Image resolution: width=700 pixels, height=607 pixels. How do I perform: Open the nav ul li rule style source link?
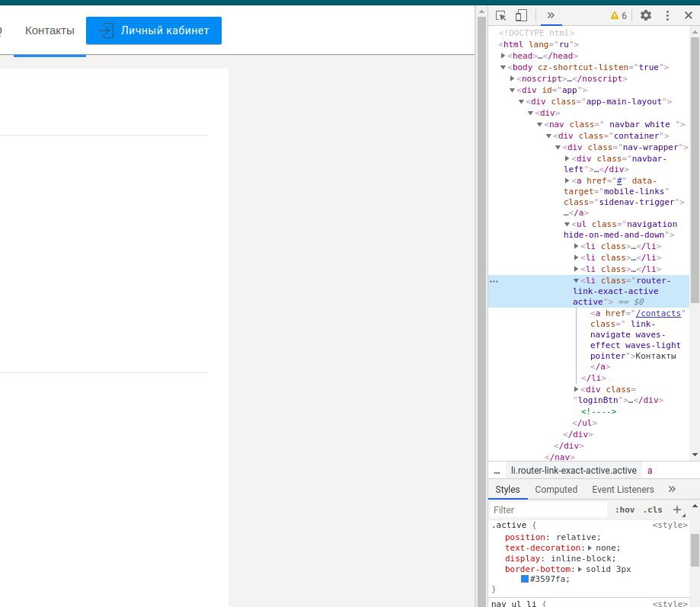670,603
